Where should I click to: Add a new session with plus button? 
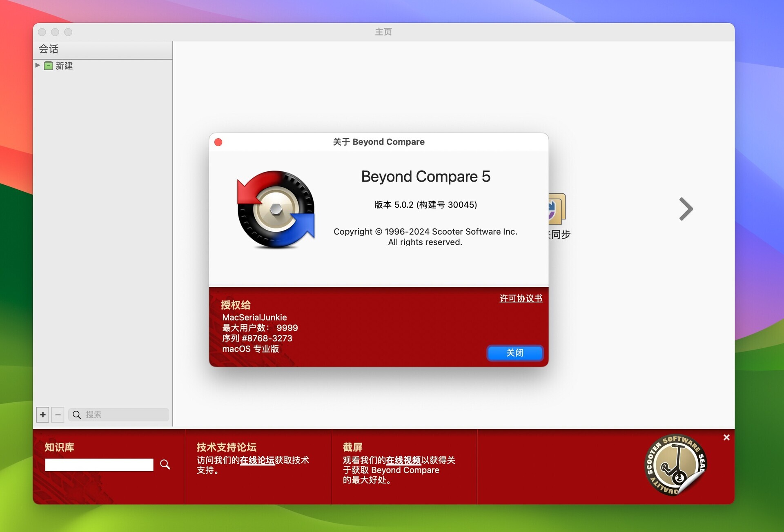pos(43,415)
